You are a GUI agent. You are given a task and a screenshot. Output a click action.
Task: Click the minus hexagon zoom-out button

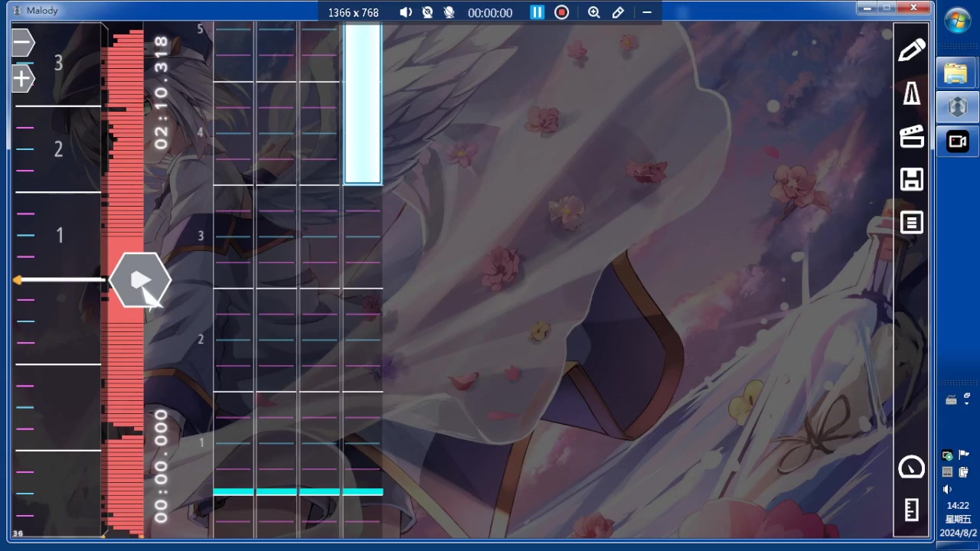click(23, 42)
